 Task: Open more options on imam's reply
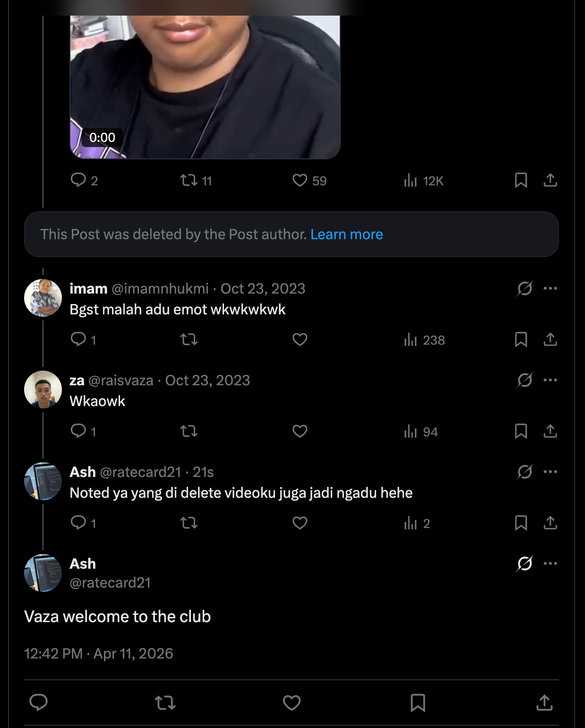point(550,288)
